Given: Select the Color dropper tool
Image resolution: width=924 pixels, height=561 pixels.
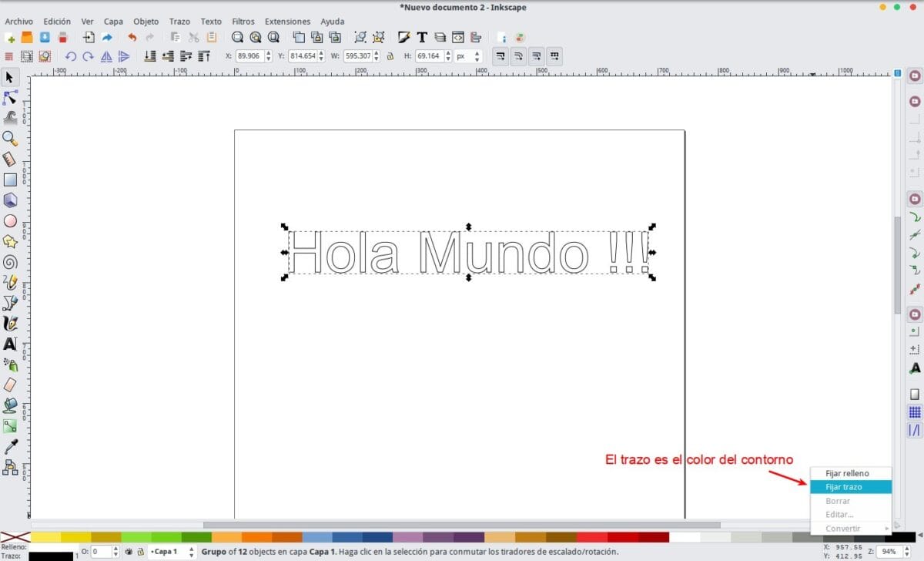Looking at the screenshot, I should coord(10,446).
